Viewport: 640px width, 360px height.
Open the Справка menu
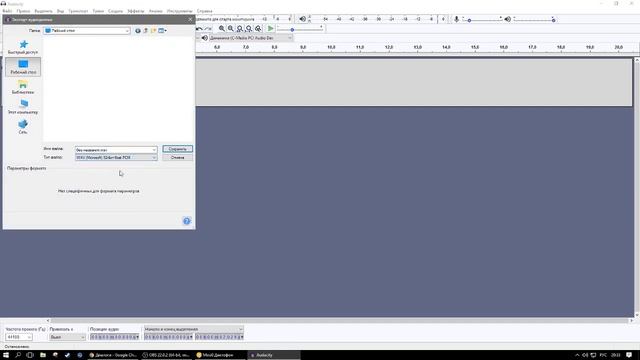(204, 11)
